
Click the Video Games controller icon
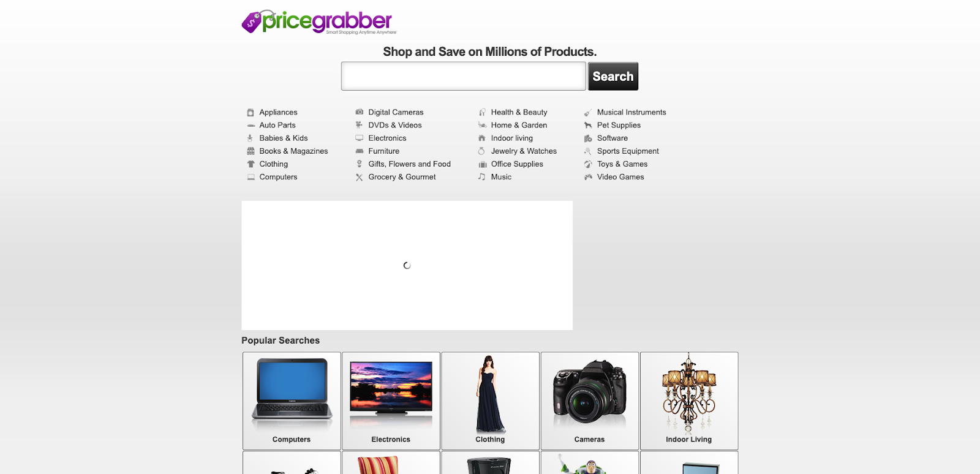pos(588,177)
